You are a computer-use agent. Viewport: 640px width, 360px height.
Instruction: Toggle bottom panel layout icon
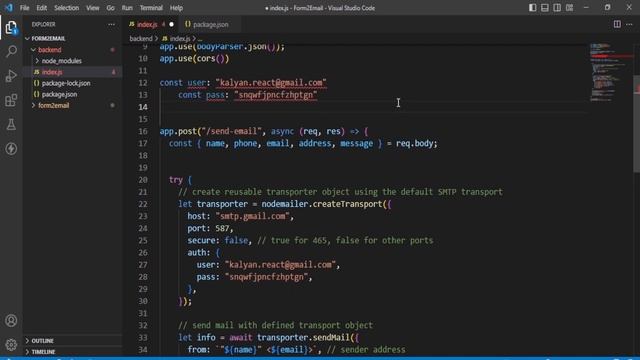tap(544, 7)
